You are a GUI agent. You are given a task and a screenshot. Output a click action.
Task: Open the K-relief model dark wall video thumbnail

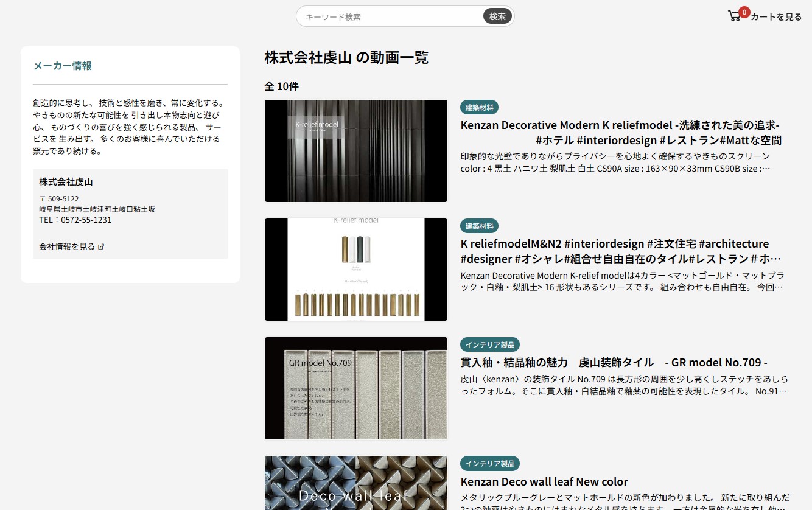tap(356, 151)
